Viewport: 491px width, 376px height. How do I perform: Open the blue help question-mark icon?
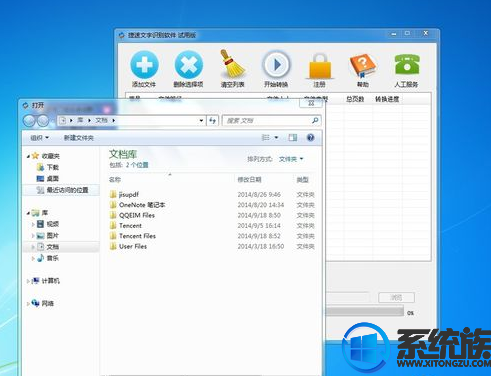(x=310, y=137)
